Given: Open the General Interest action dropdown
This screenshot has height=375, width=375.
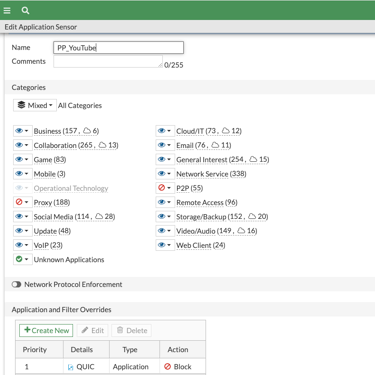Looking at the screenshot, I should pyautogui.click(x=165, y=159).
